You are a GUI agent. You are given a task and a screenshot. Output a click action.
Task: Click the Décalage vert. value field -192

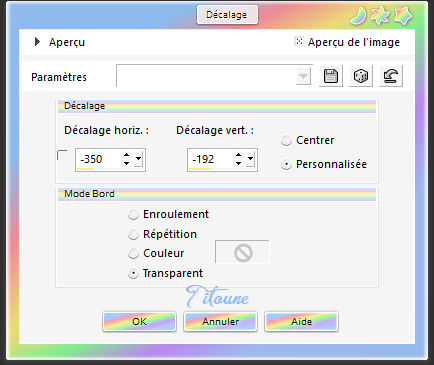[210, 160]
